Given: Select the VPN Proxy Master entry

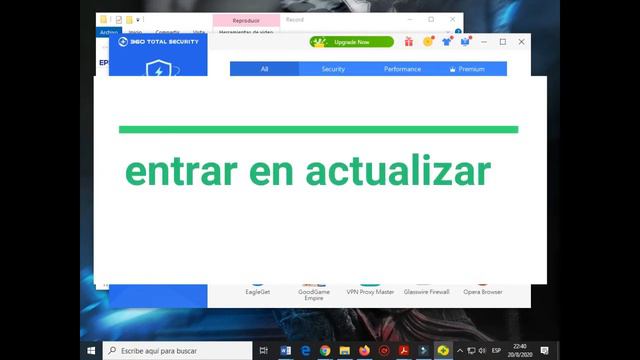Looking at the screenshot, I should [370, 291].
